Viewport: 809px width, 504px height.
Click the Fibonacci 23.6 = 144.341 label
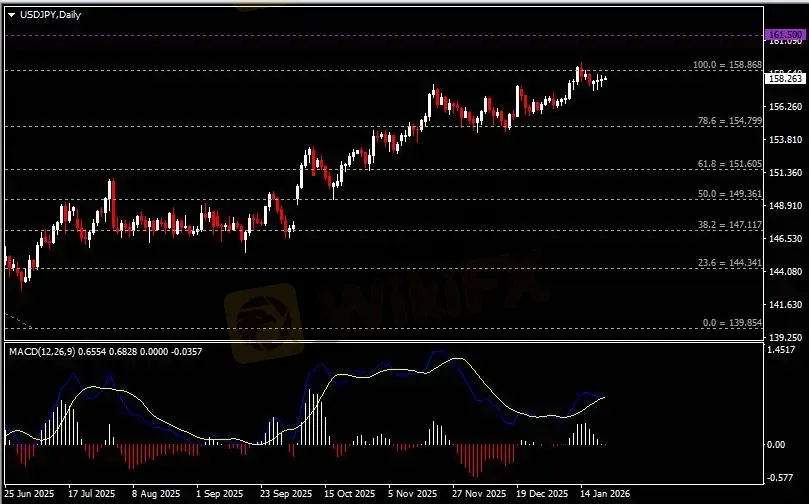729,263
